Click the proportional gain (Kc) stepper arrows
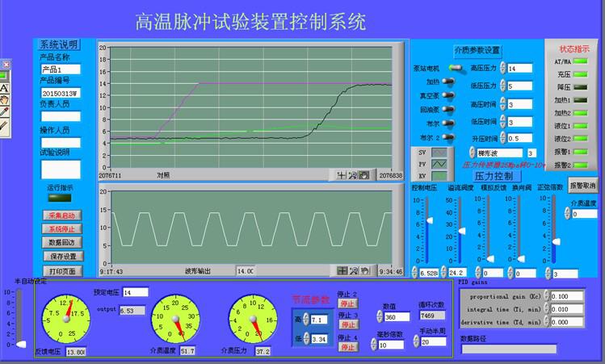Image resolution: width=605 pixels, height=364 pixels. 548,296
